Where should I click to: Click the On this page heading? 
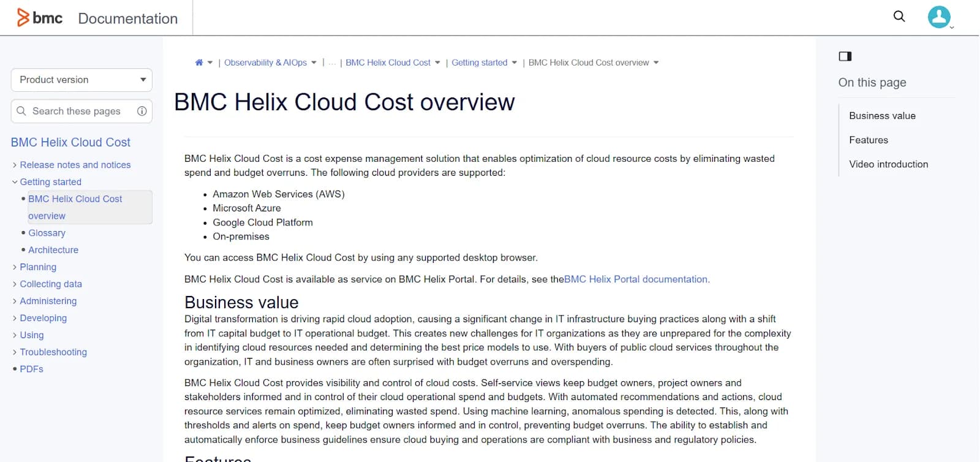pos(872,83)
